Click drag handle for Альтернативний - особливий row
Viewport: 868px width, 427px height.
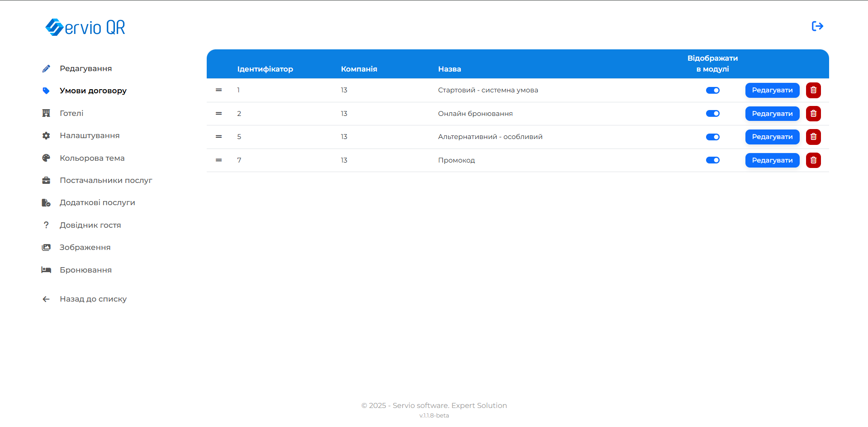(x=218, y=137)
